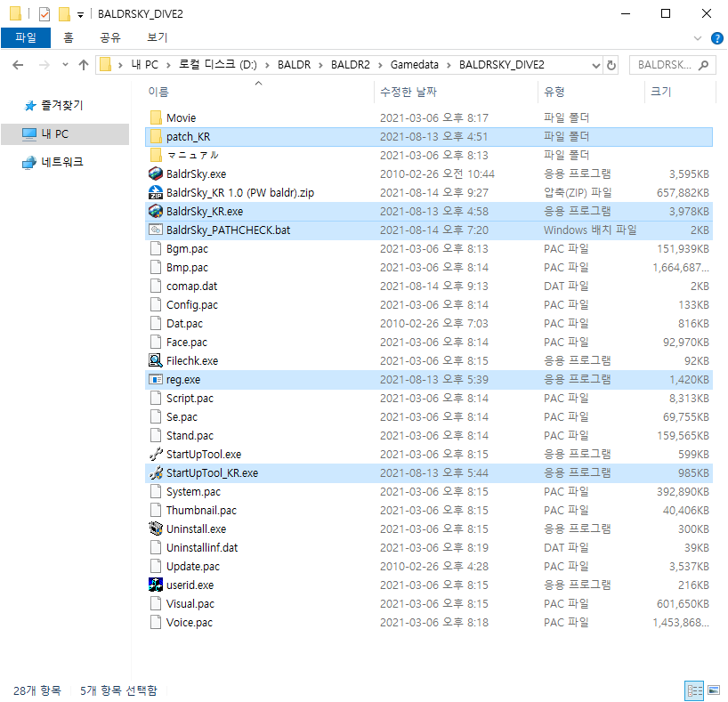Switch to details view layout icon
Screen dimensions: 728x702
[x=694, y=690]
